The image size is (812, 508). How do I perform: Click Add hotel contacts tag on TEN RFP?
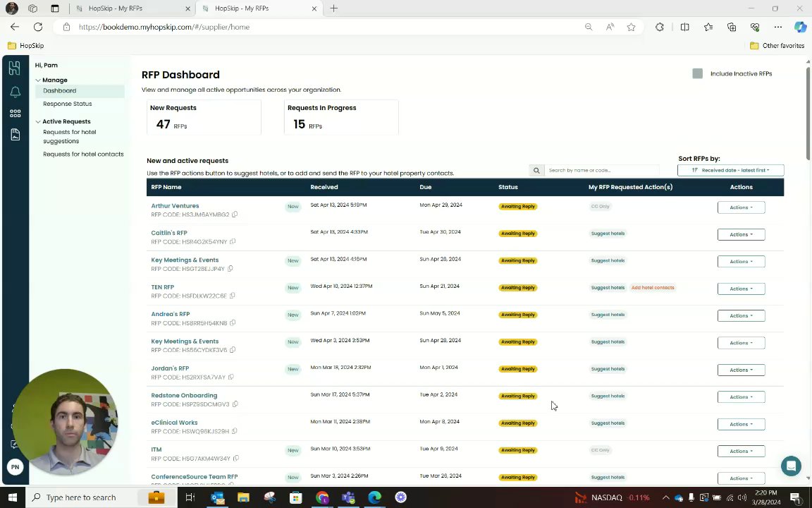point(653,288)
